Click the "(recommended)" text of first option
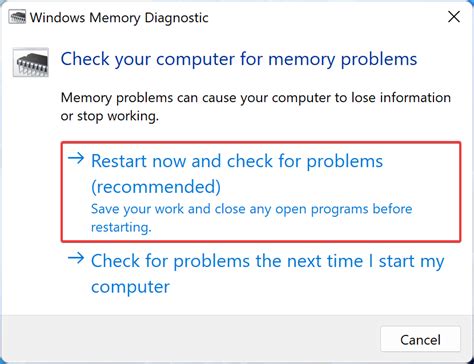474x364 pixels. [156, 187]
